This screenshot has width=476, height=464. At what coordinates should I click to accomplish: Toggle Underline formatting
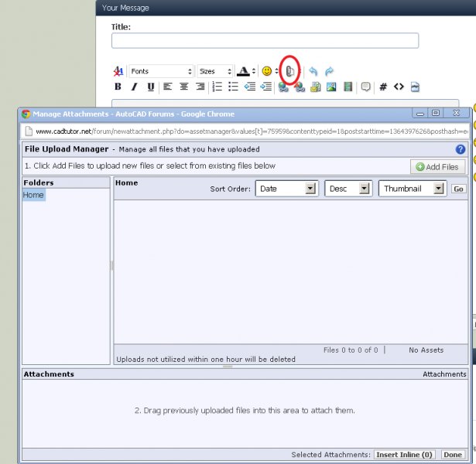coord(151,87)
